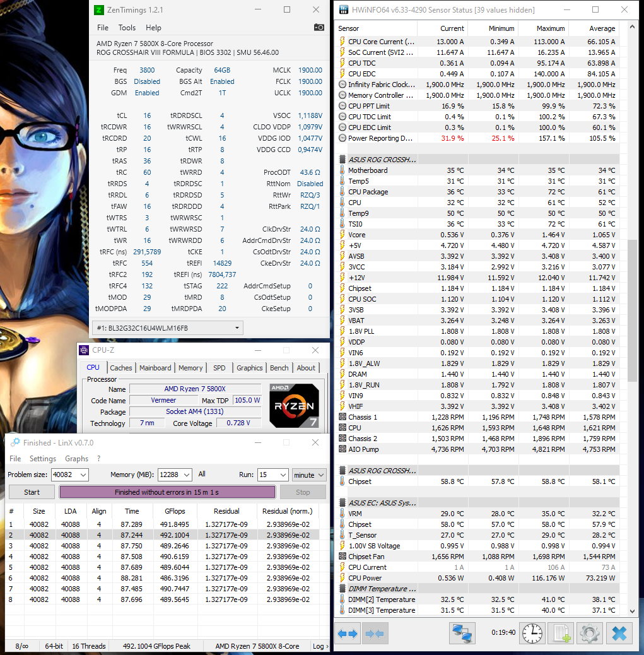This screenshot has width=644, height=655.
Task: Click fan icon beside Chassis 1
Action: point(342,417)
